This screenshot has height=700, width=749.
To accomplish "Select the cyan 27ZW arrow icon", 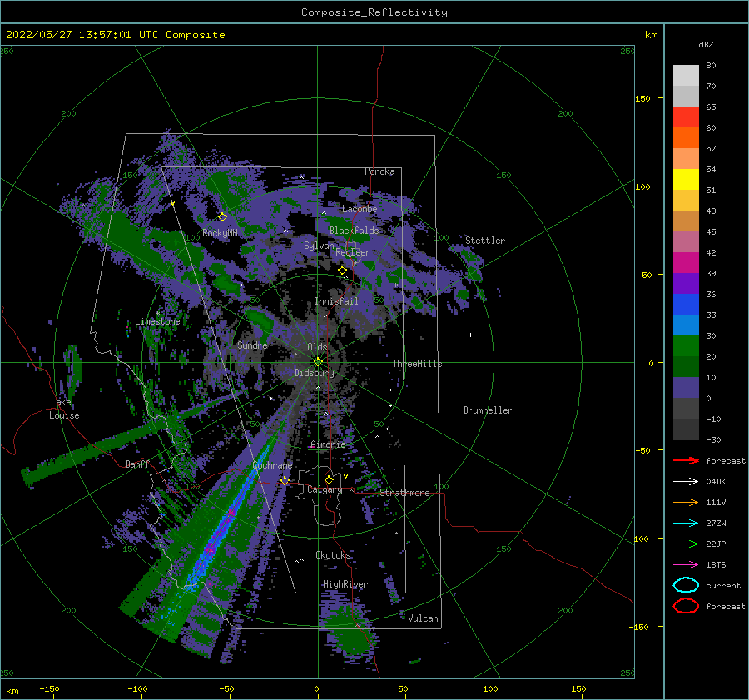I will tap(686, 524).
